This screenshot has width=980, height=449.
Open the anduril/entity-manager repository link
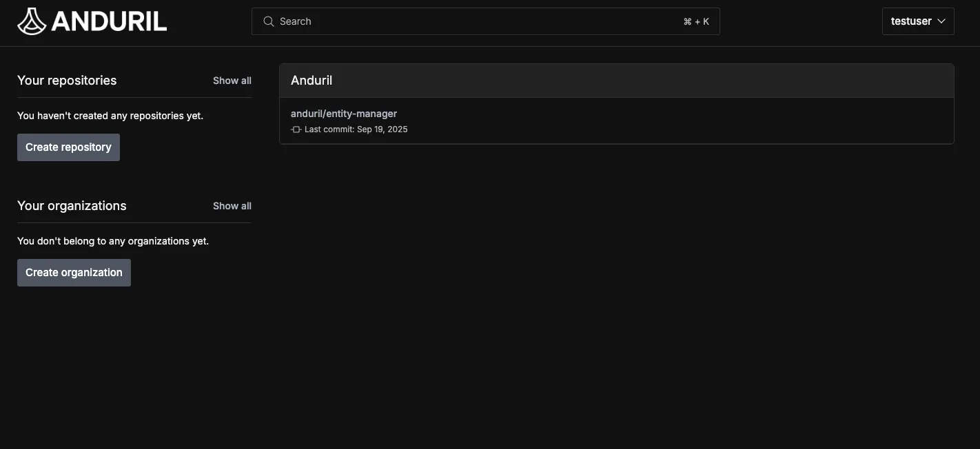[x=344, y=114]
